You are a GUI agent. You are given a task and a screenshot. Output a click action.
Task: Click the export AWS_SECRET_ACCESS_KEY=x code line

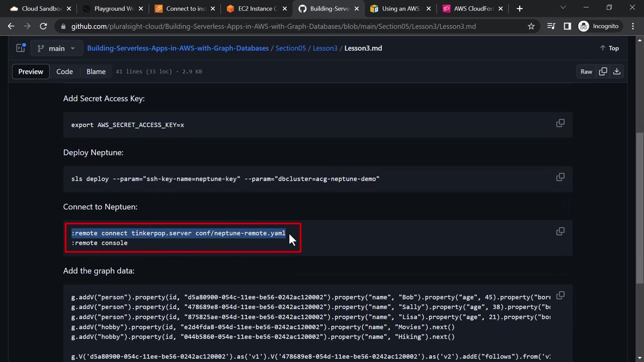[128, 125]
